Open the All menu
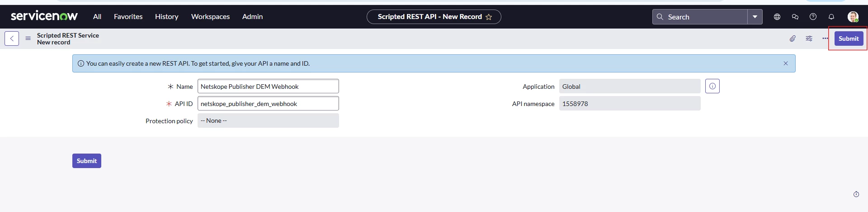This screenshot has height=212, width=868. [97, 17]
